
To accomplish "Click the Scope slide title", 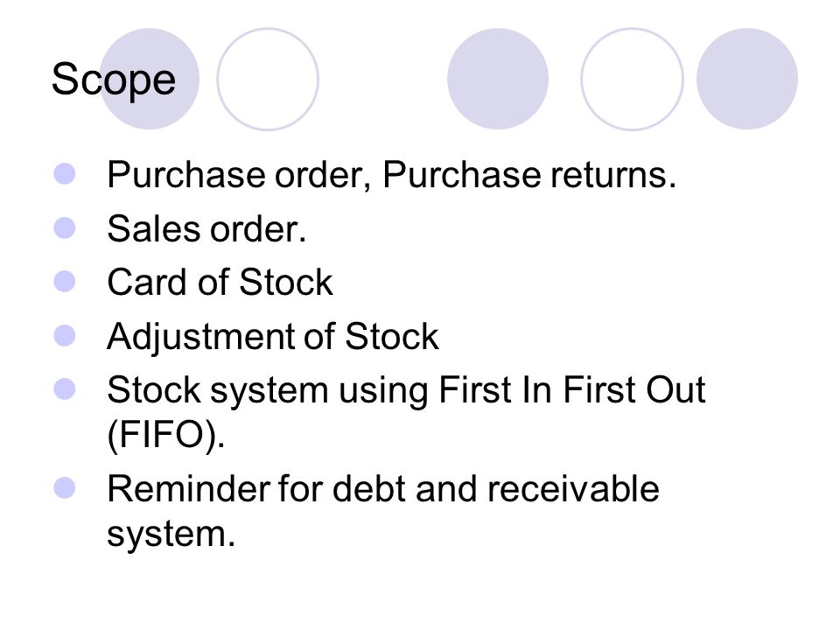I will (114, 80).
